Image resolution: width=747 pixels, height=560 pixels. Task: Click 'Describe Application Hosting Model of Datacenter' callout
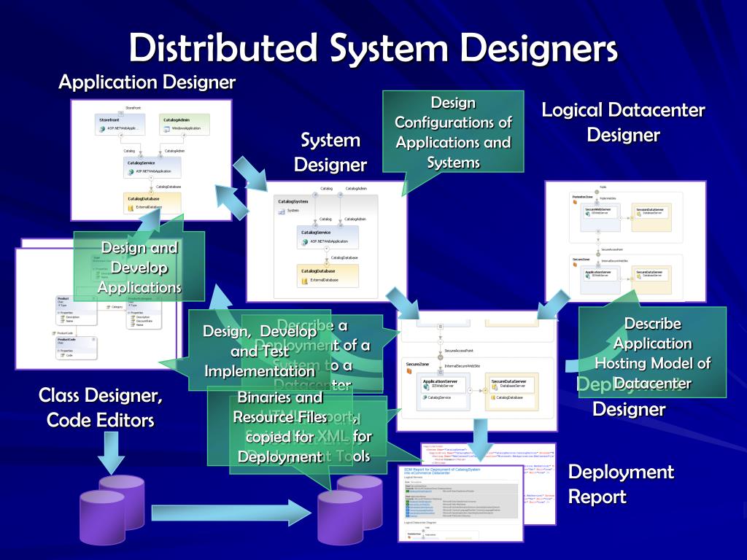[653, 353]
